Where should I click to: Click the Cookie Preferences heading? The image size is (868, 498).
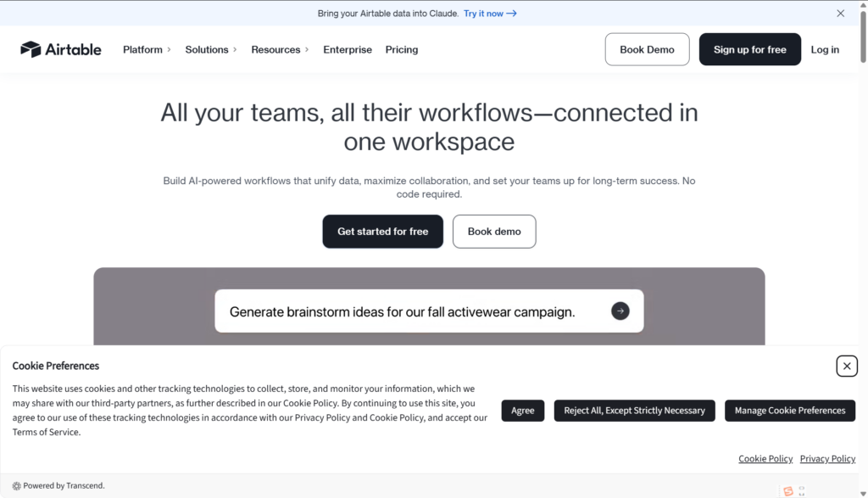click(56, 366)
